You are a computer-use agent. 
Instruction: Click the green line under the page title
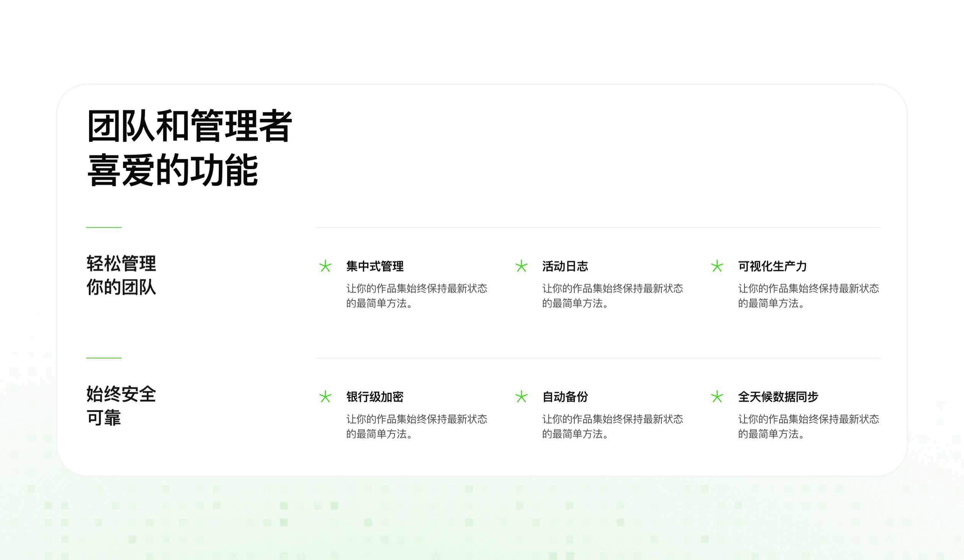pyautogui.click(x=103, y=227)
